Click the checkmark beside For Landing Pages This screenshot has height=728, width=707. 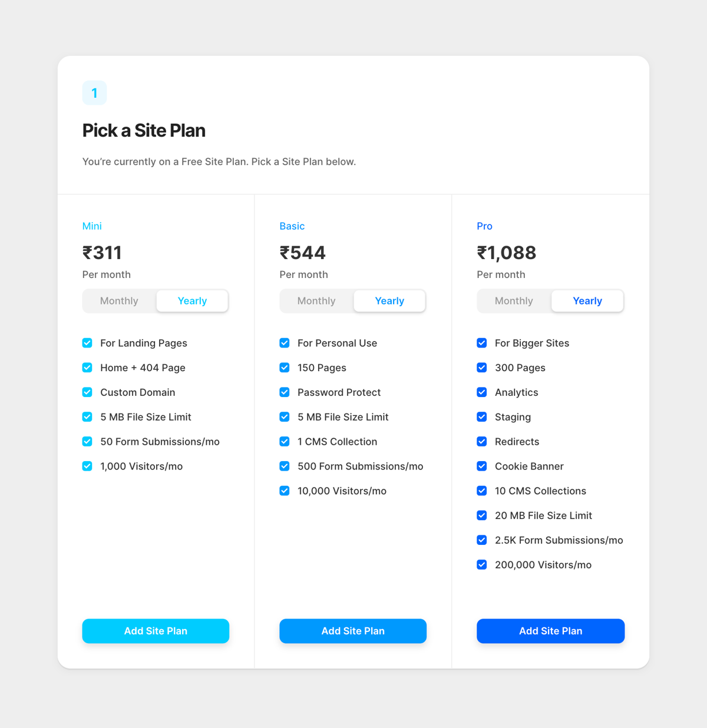(x=87, y=343)
